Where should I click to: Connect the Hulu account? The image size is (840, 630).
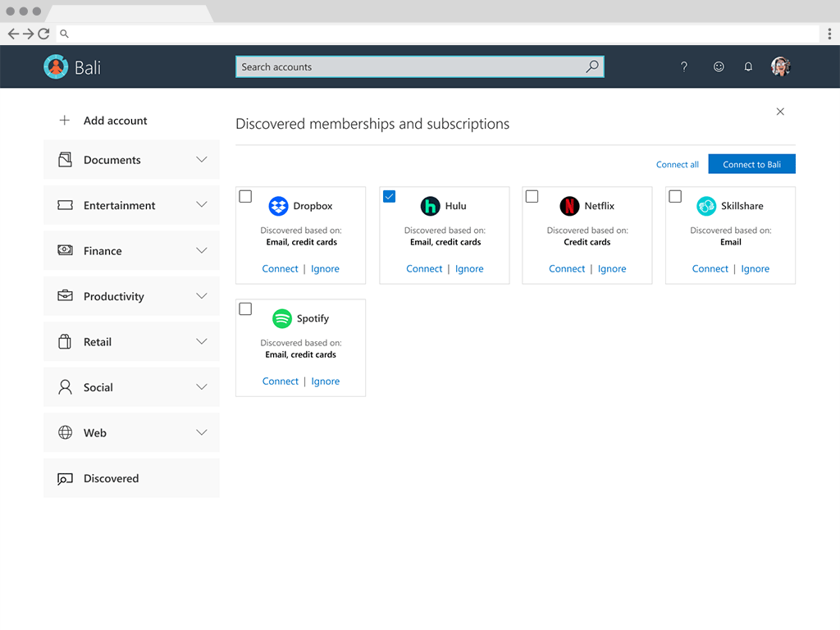[424, 268]
